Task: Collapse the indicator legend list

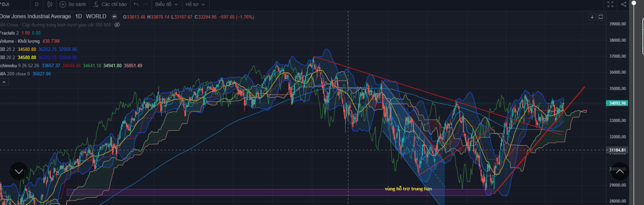Action: point(4,82)
